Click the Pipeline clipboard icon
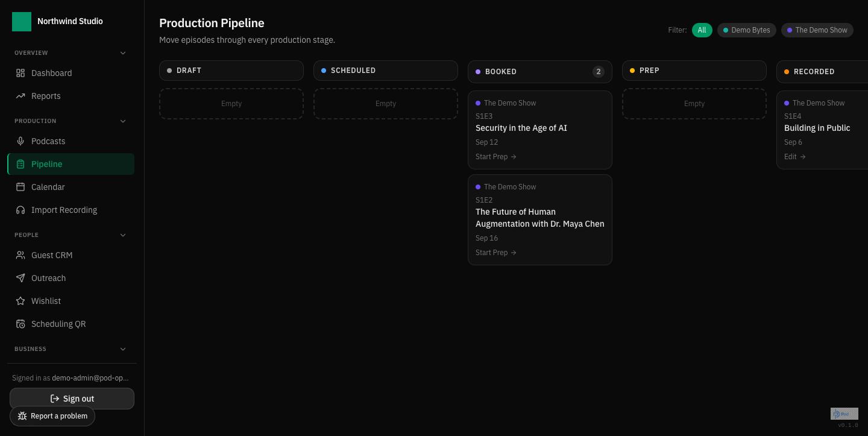The width and height of the screenshot is (868, 436). click(20, 164)
